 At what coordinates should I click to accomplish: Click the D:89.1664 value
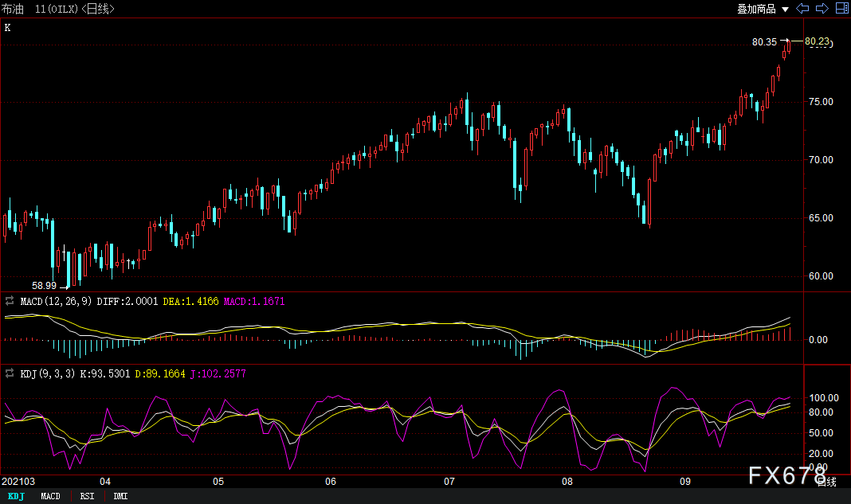[160, 373]
